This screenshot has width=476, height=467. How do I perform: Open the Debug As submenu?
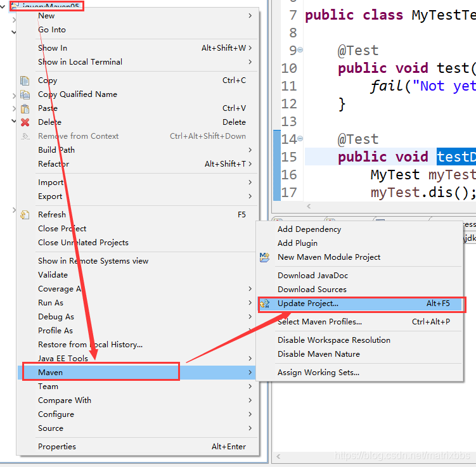[138, 317]
